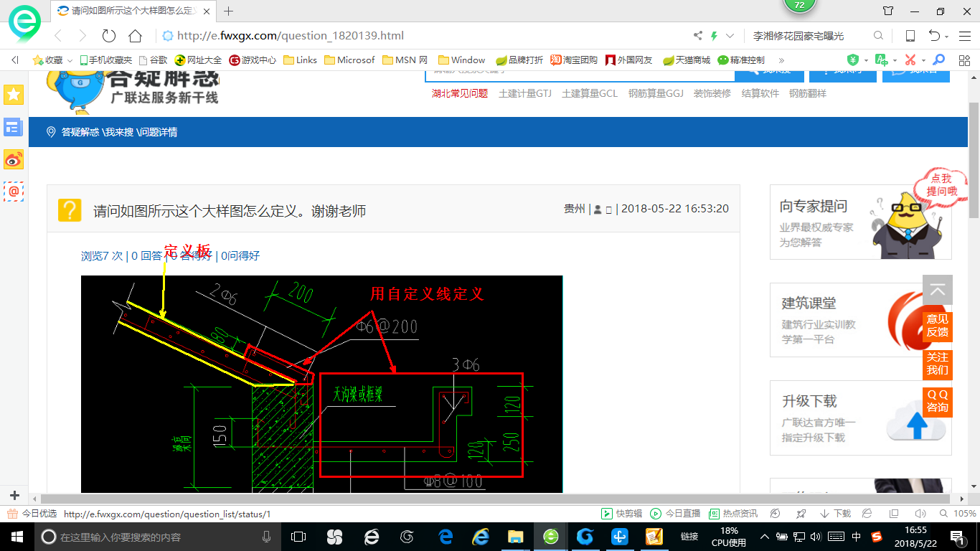Screen dimensions: 980x551
Task: Open the 天猫商城 bookmark
Action: coord(687,60)
